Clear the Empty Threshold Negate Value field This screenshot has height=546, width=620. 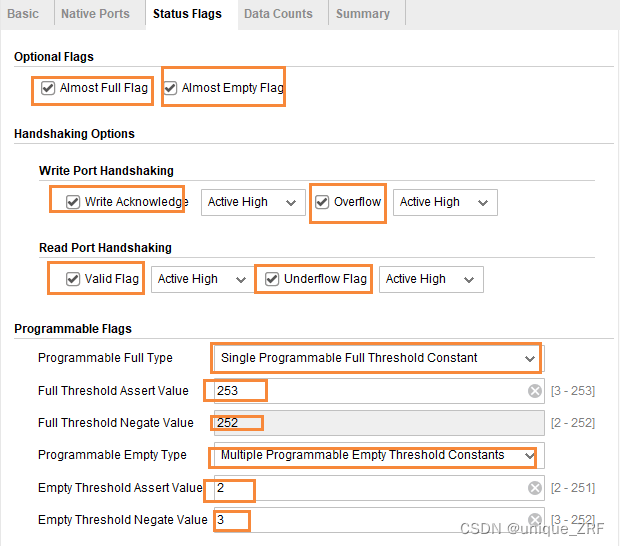click(535, 520)
